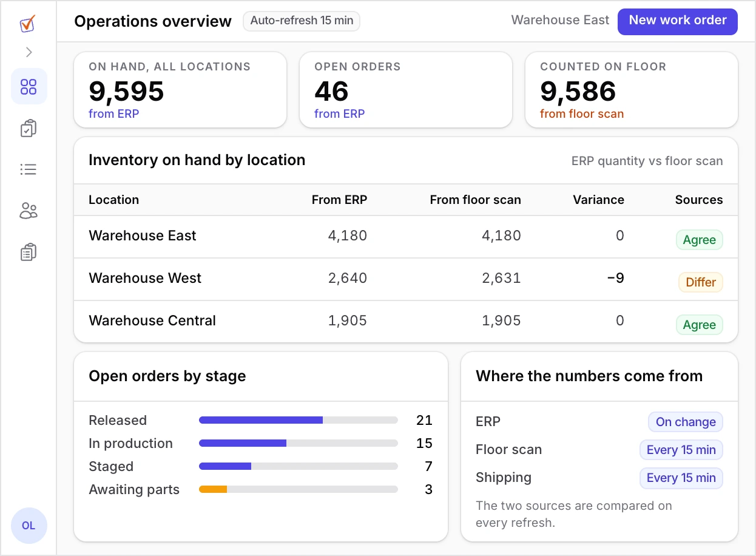The width and height of the screenshot is (756, 556).
Task: Click the Variance column header
Action: [599, 200]
